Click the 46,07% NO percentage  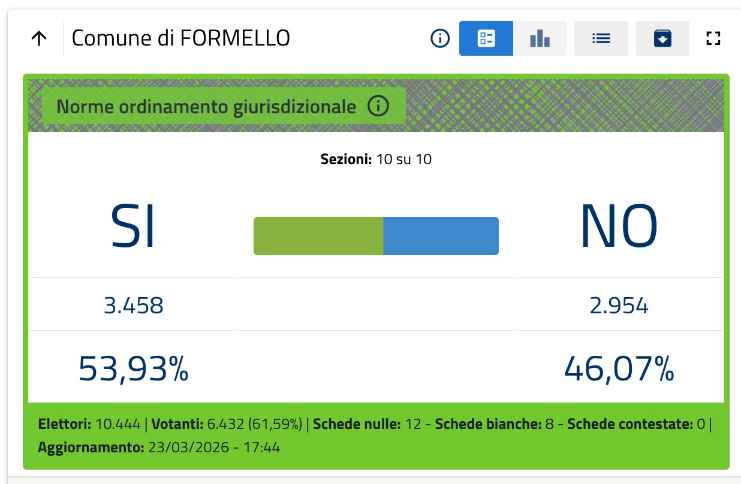[619, 369]
